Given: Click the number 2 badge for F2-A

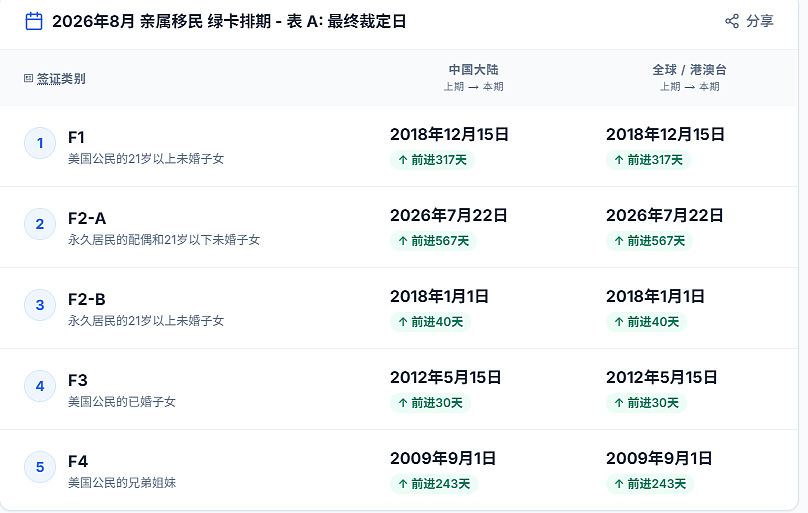Looking at the screenshot, I should pyautogui.click(x=40, y=224).
